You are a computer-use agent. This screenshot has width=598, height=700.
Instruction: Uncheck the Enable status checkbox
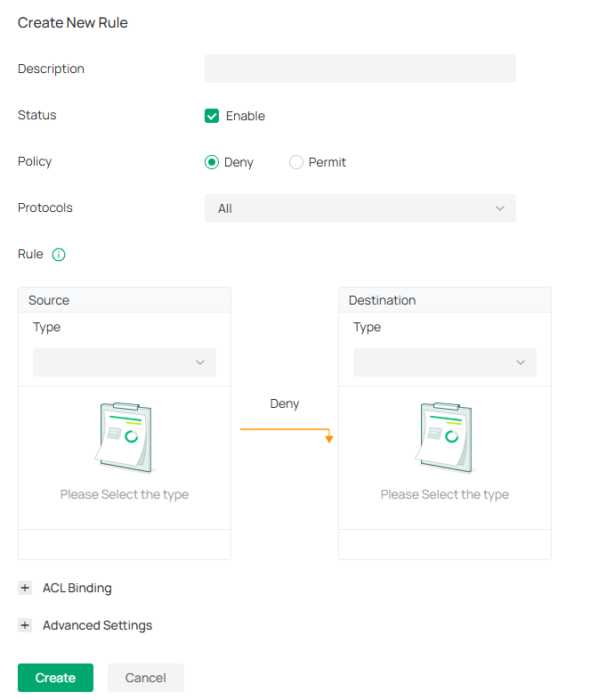coord(212,116)
